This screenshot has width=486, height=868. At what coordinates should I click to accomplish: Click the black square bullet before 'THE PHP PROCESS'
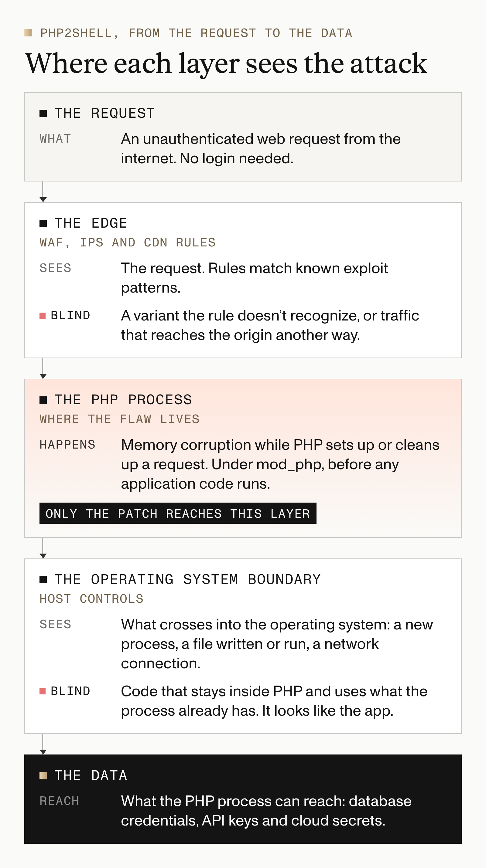tap(43, 400)
